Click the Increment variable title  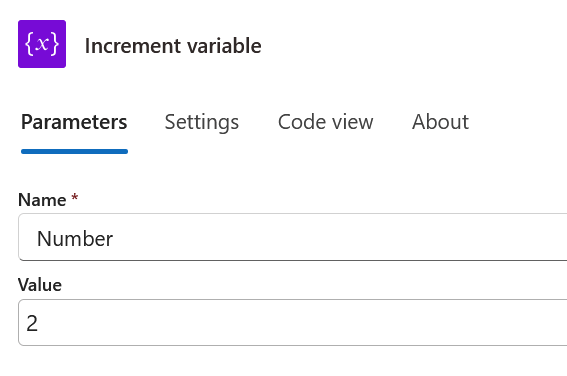click(173, 46)
